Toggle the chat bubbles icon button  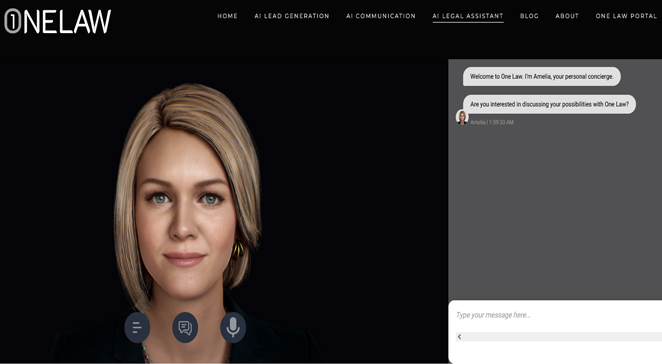tap(185, 328)
